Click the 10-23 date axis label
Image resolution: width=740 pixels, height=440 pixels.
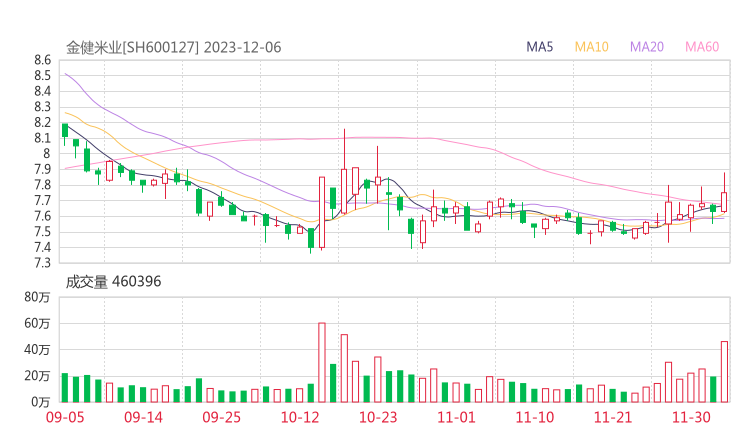[378, 417]
